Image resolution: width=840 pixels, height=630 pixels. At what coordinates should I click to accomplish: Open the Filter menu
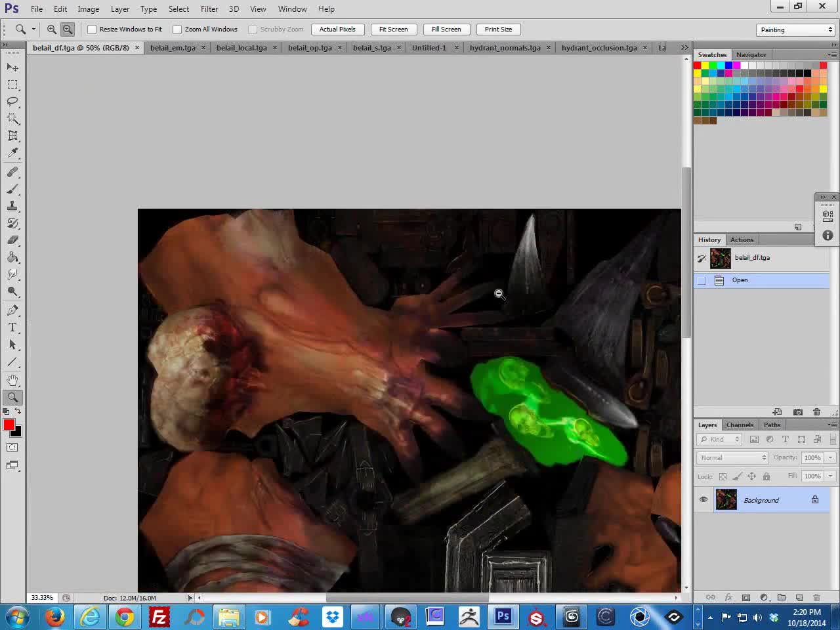click(209, 9)
